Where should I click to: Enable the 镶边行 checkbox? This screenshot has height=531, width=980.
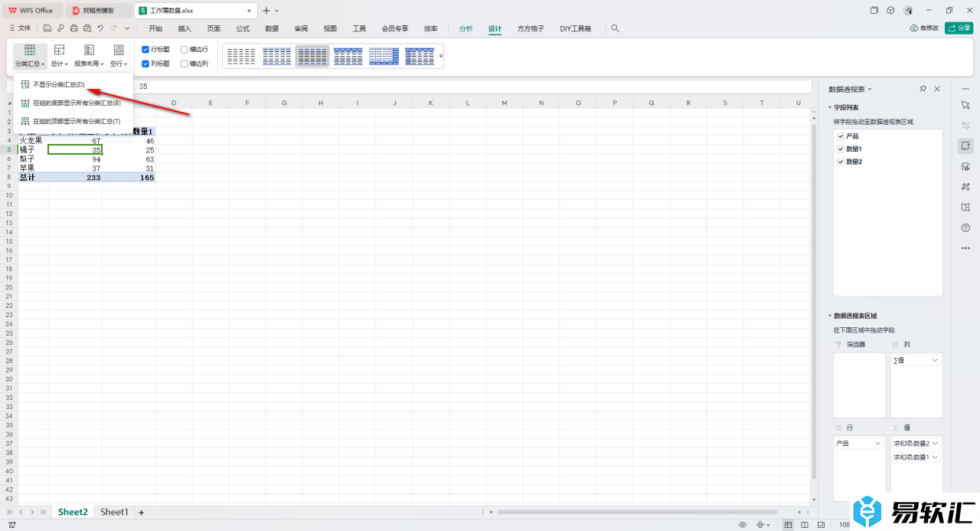coord(185,49)
